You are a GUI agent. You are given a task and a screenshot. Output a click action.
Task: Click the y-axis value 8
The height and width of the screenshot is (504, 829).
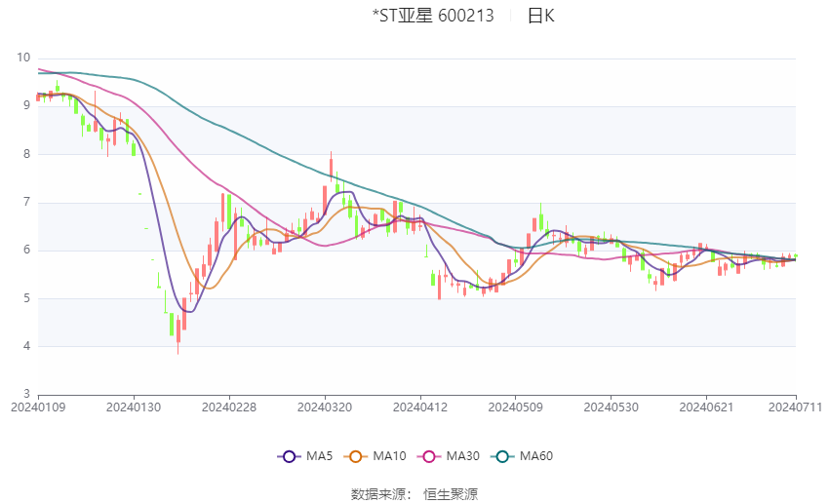coord(27,154)
